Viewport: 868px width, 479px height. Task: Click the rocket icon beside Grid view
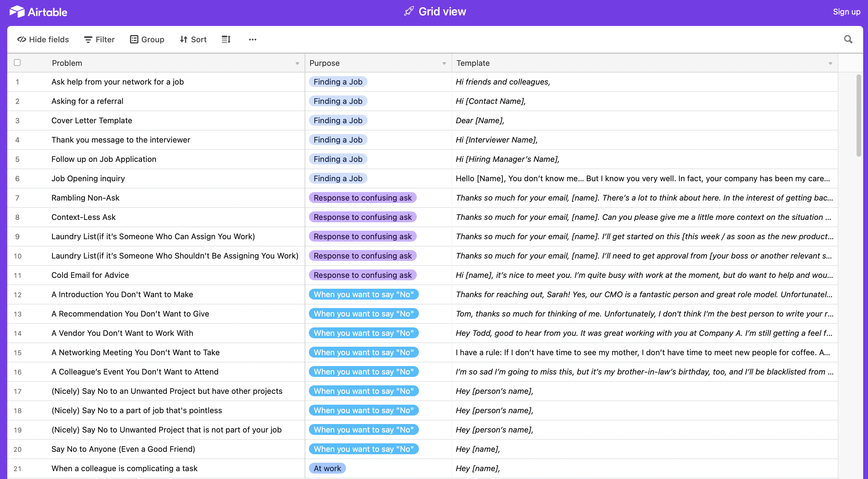409,11
